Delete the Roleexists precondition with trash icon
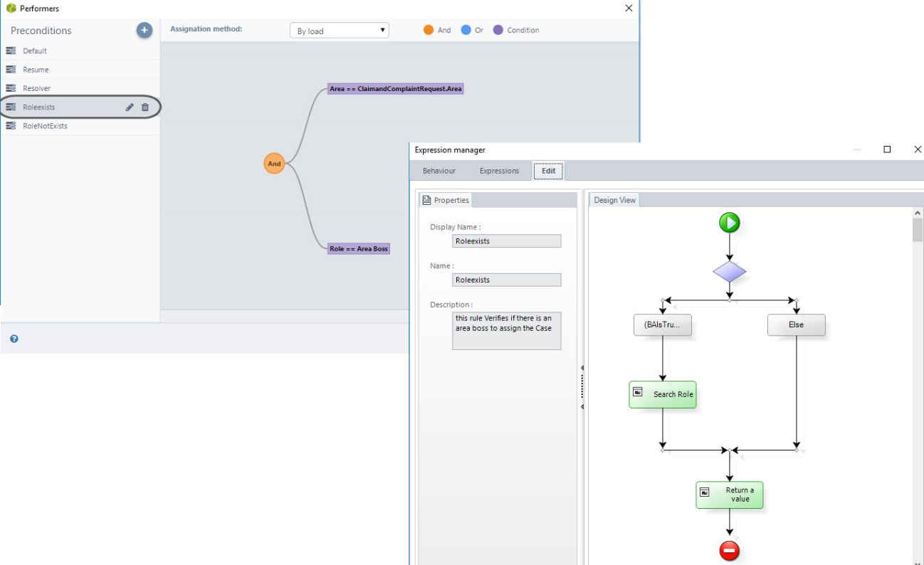The height and width of the screenshot is (565, 924). point(145,107)
